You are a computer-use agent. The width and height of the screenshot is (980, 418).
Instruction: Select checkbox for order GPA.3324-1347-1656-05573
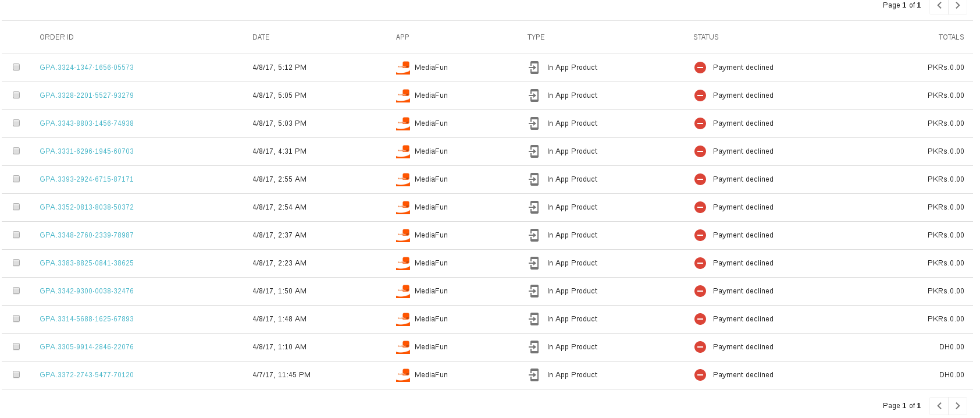16,67
